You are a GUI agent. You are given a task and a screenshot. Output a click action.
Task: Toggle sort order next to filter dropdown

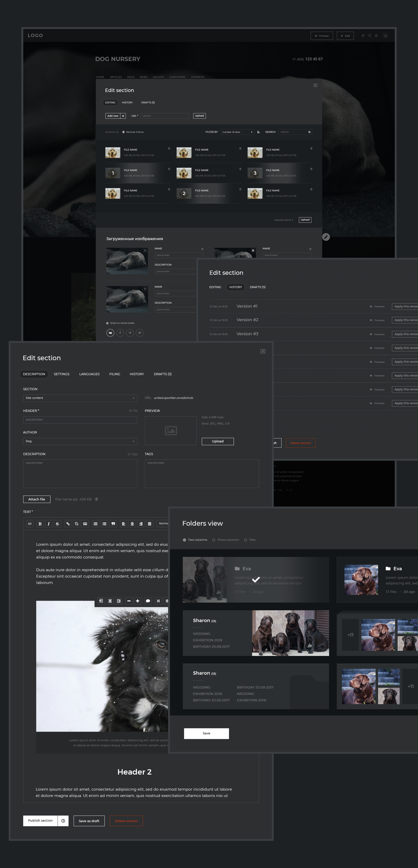coord(258,132)
